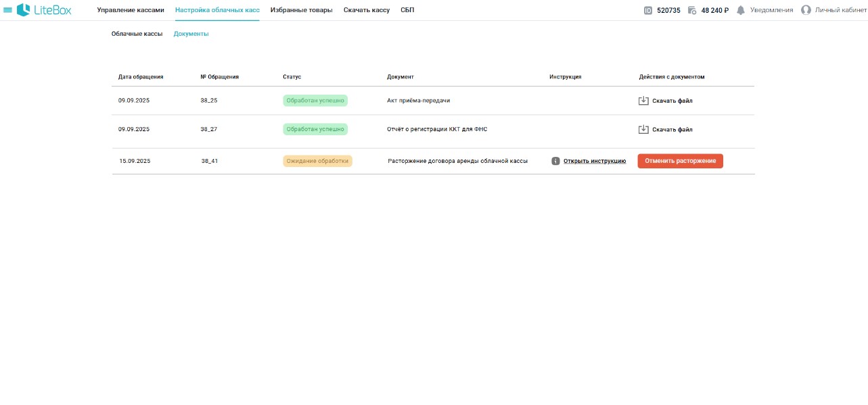Select the Документы tab

(191, 34)
